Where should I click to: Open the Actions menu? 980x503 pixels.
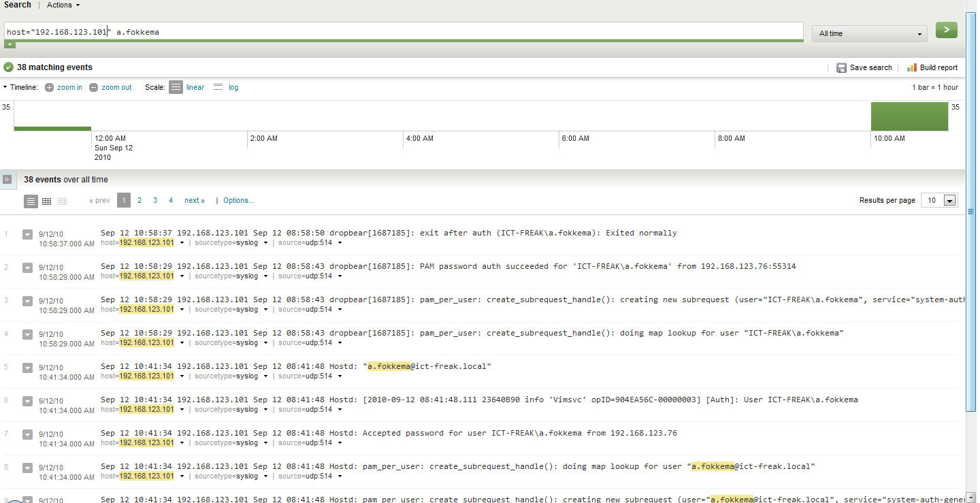(63, 5)
